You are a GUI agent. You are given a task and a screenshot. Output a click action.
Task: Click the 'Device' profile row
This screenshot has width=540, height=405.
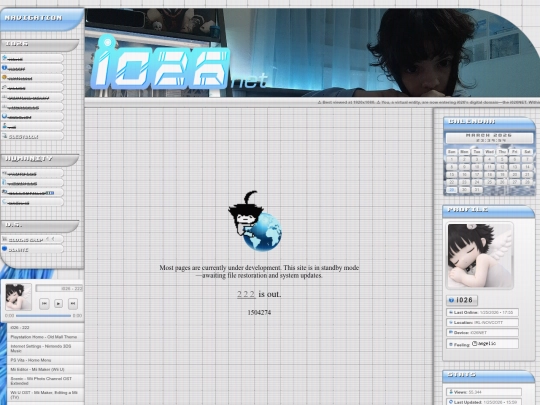pyautogui.click(x=482, y=332)
